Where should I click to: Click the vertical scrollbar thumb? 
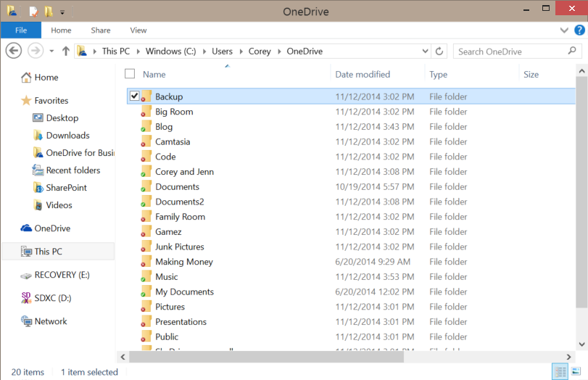coord(581,192)
